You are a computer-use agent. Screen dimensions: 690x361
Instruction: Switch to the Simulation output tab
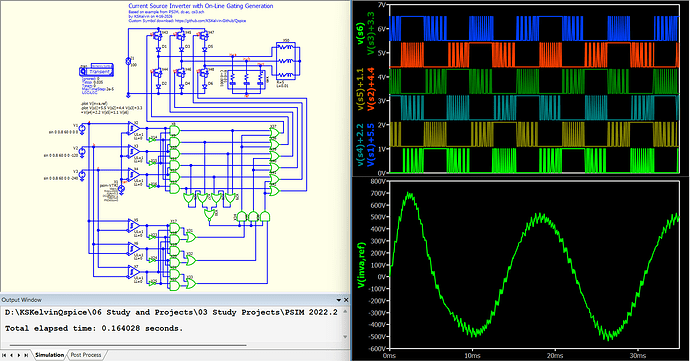pyautogui.click(x=49, y=355)
